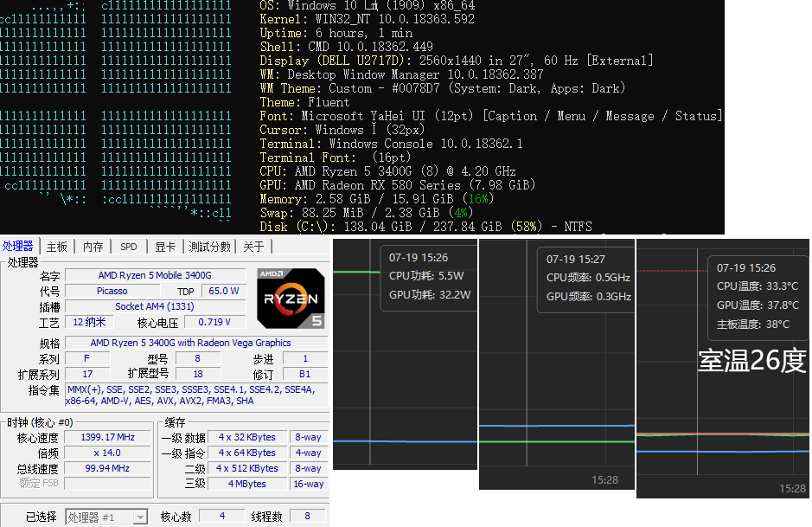The width and height of the screenshot is (812, 527).
Task: Click the specification AMD Ryzen 5 3400G with Radeon Vega Graphics
Action: [196, 343]
